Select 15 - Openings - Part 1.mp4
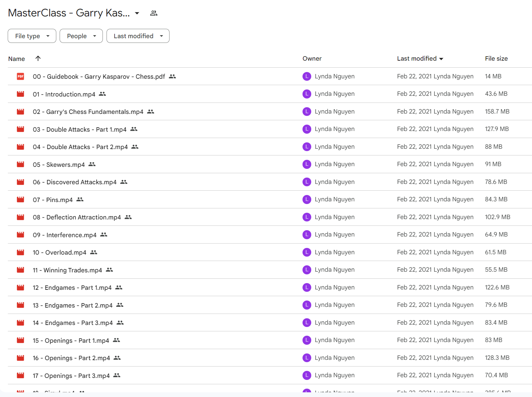This screenshot has width=532, height=397. click(71, 340)
